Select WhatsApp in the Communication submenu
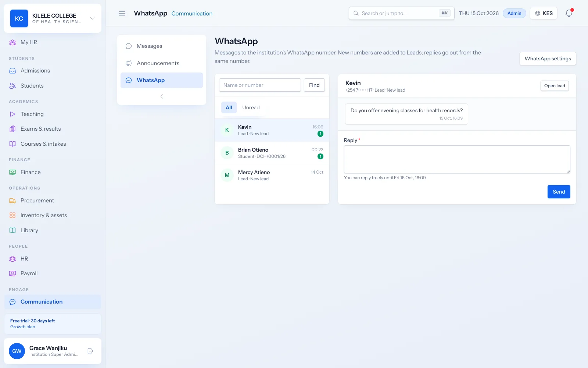This screenshot has height=368, width=588. point(162,80)
